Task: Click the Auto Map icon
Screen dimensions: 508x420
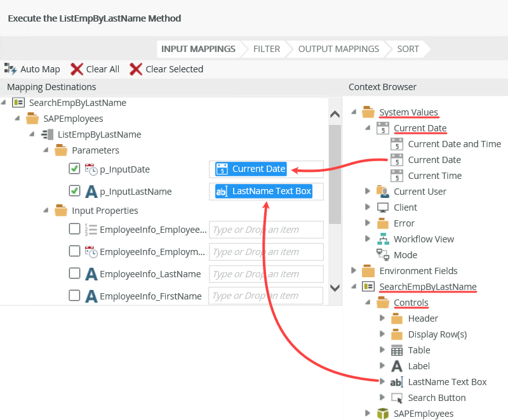Action: [10, 69]
